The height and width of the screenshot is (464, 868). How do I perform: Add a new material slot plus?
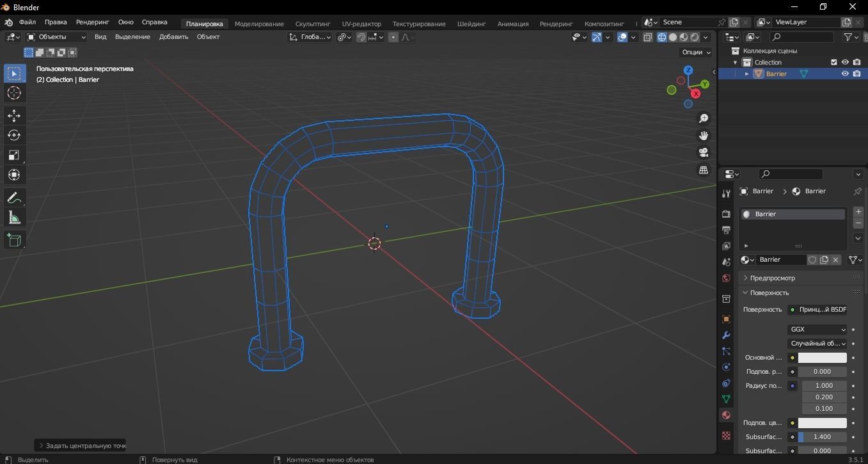click(x=858, y=211)
